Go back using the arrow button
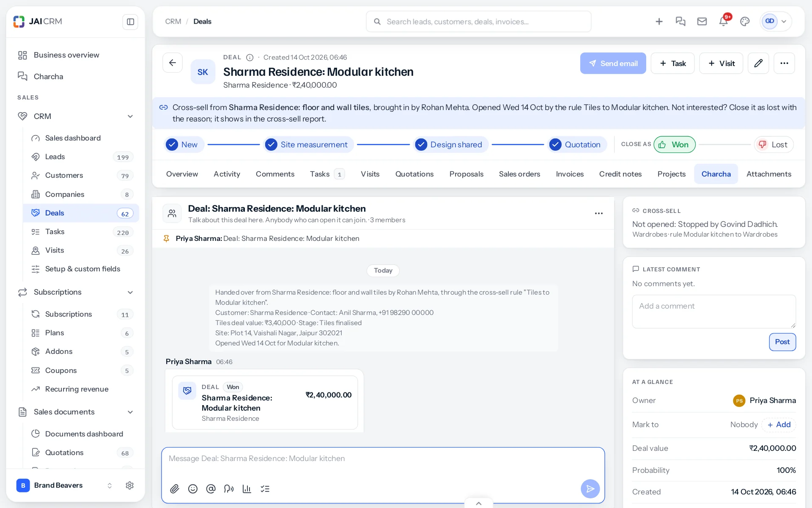This screenshot has width=812, height=508. (173, 63)
